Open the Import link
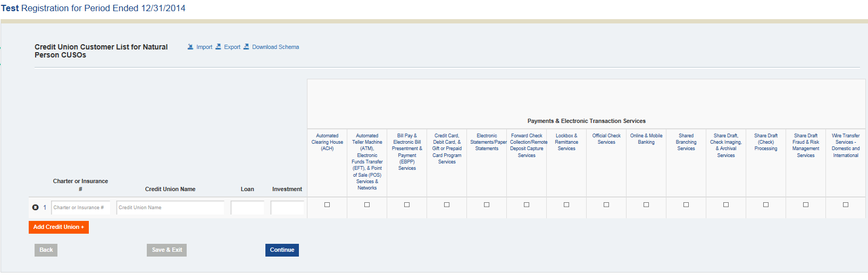 click(x=204, y=47)
